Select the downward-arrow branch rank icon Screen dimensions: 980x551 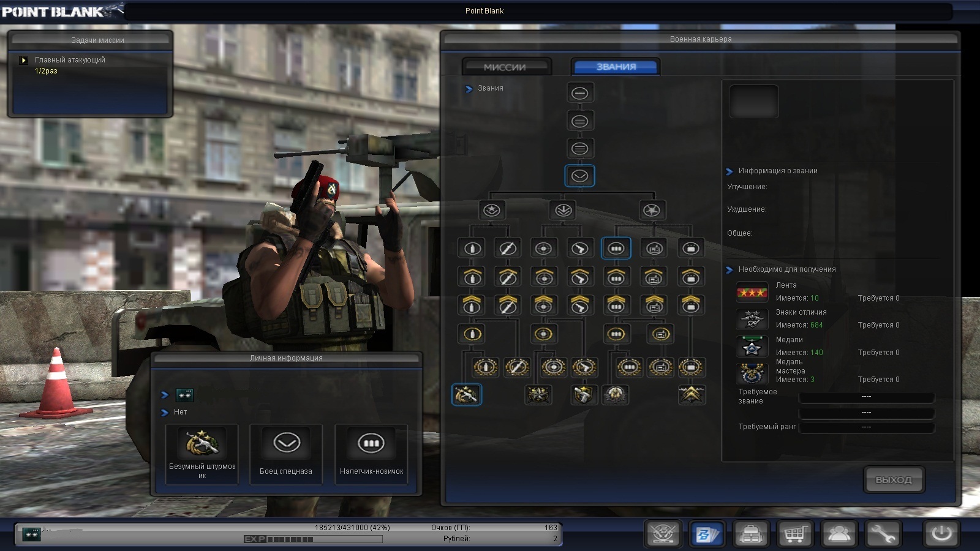[x=563, y=211]
